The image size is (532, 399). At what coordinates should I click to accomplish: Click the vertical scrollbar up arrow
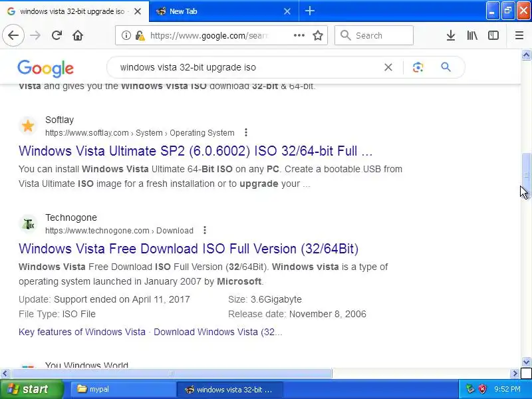(x=526, y=55)
